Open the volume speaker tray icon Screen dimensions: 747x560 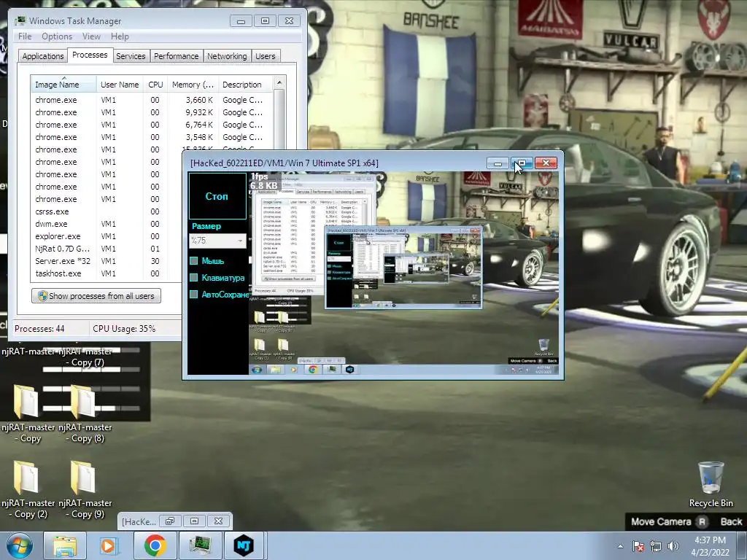click(x=673, y=546)
